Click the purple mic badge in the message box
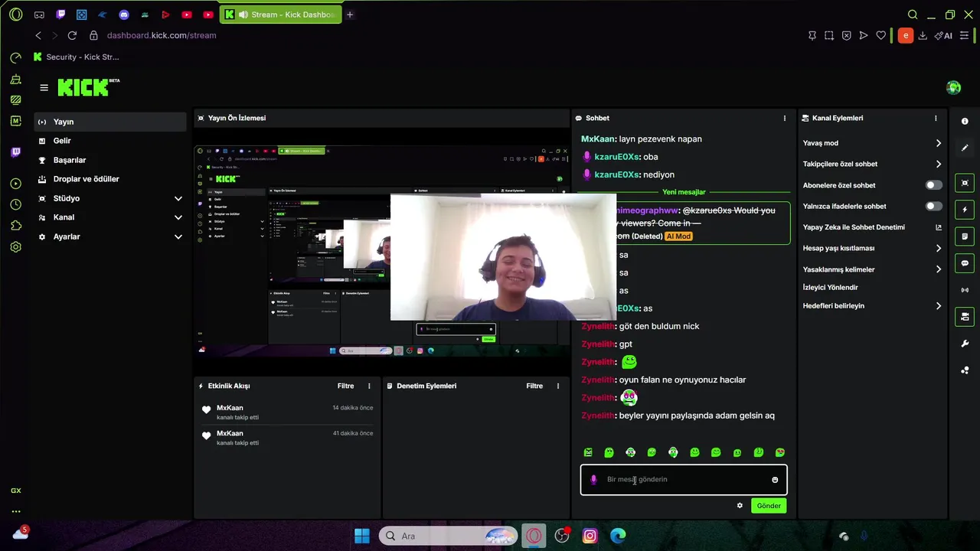980x551 pixels. pos(593,480)
